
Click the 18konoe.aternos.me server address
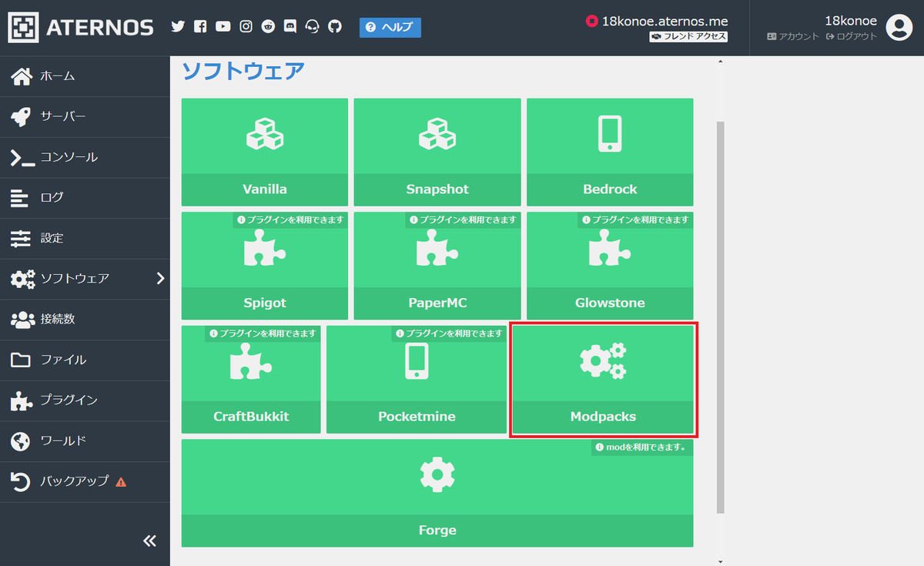pos(665,22)
